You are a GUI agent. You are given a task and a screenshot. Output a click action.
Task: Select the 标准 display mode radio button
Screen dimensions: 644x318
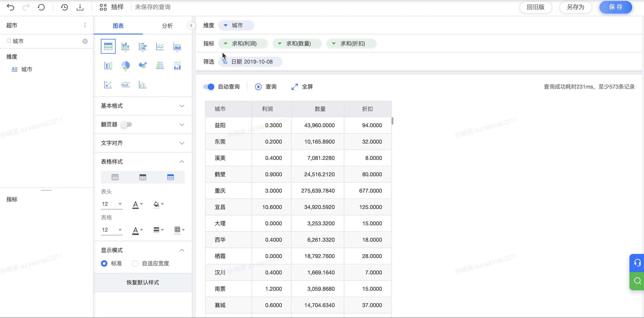point(104,263)
